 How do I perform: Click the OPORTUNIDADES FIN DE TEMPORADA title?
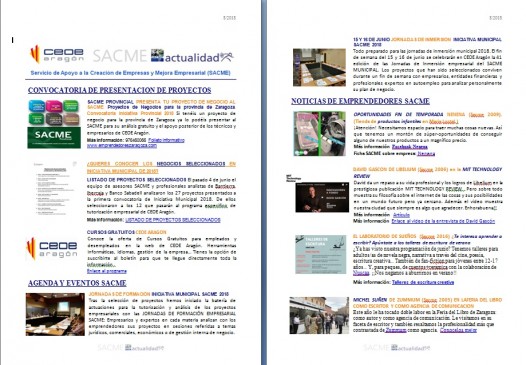pos(427,118)
